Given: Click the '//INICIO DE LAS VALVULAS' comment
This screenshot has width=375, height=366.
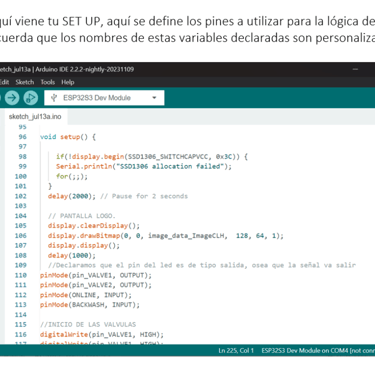Looking at the screenshot, I should (88, 324).
